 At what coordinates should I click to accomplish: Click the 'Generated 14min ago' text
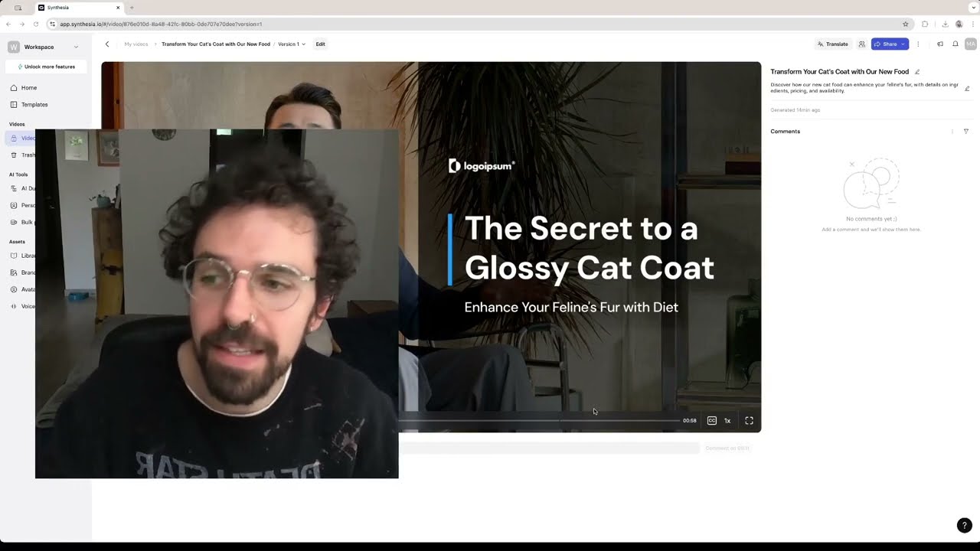tap(795, 110)
